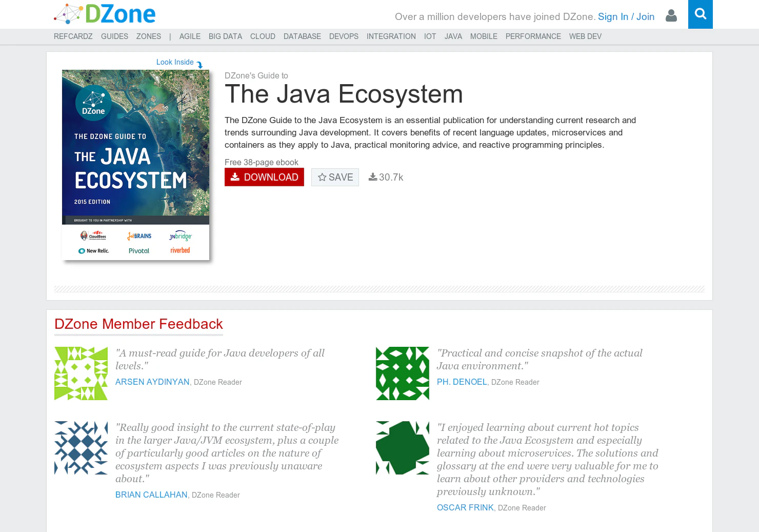The image size is (759, 532).
Task: Go to the AGILE zone
Action: click(190, 36)
